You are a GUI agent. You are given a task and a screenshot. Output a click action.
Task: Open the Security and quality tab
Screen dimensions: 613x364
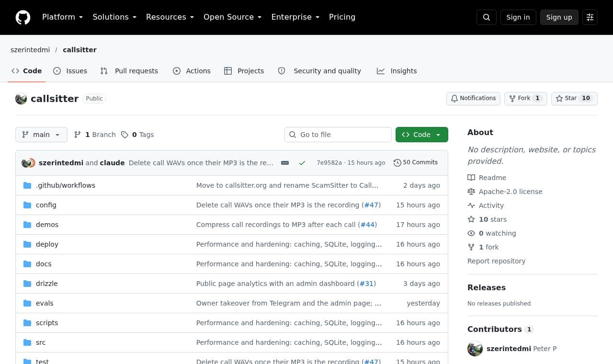tap(319, 71)
